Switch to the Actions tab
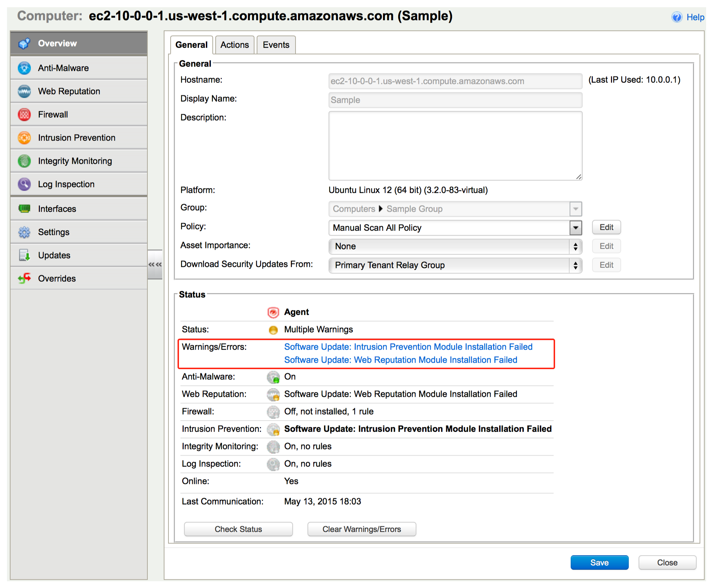Viewport: 713px width, 588px height. (x=235, y=45)
